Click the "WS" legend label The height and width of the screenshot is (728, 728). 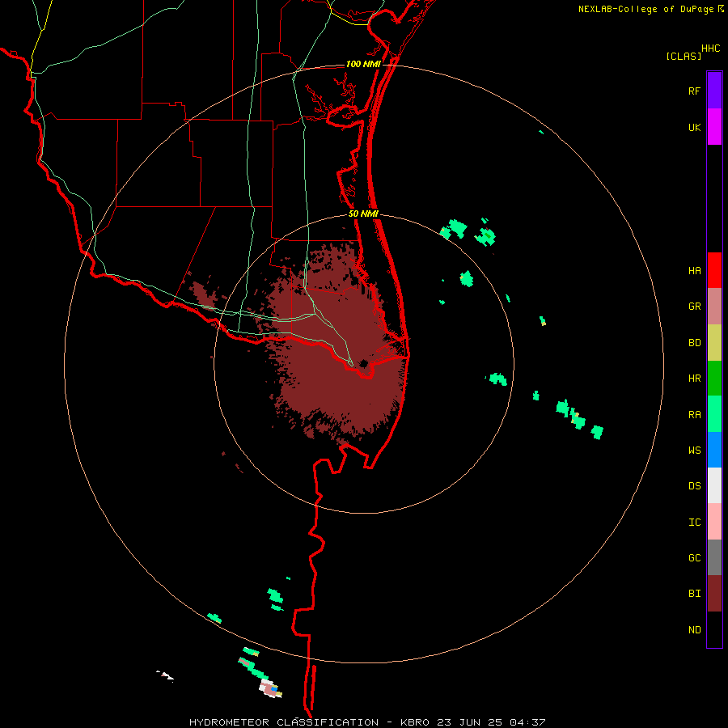(694, 450)
